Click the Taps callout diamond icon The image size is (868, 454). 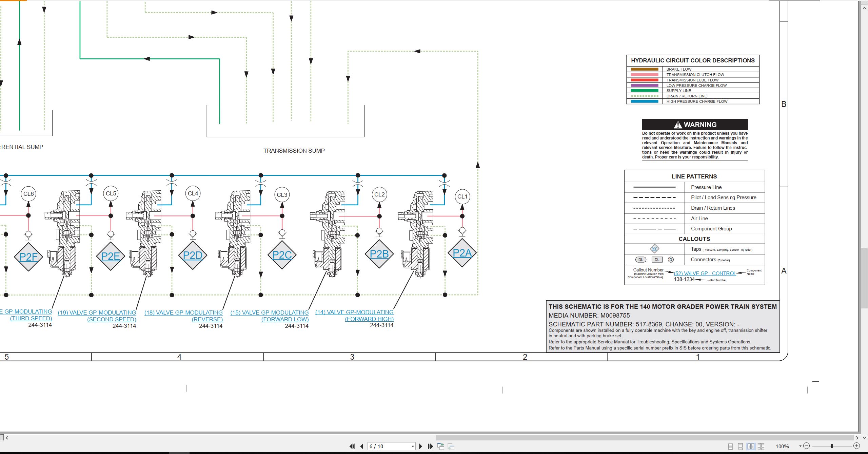pyautogui.click(x=654, y=249)
